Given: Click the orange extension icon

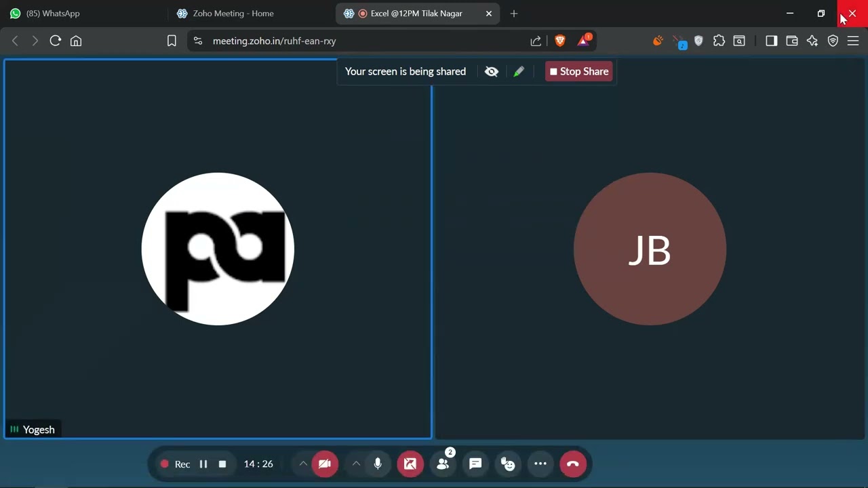Looking at the screenshot, I should point(658,41).
